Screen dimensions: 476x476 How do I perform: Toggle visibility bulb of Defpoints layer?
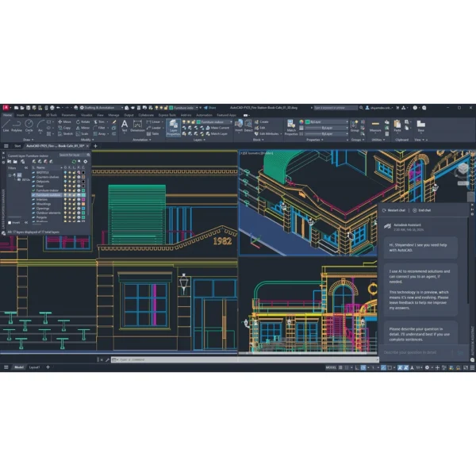tap(65, 181)
